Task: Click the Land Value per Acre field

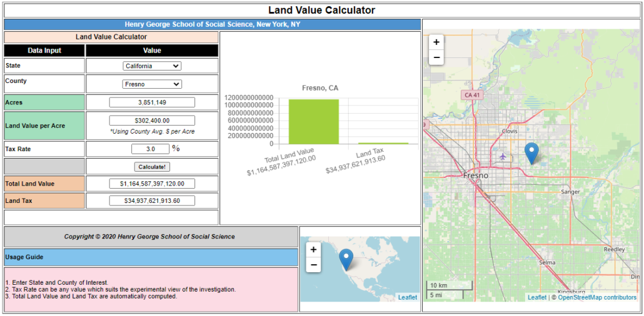Action: [152, 121]
